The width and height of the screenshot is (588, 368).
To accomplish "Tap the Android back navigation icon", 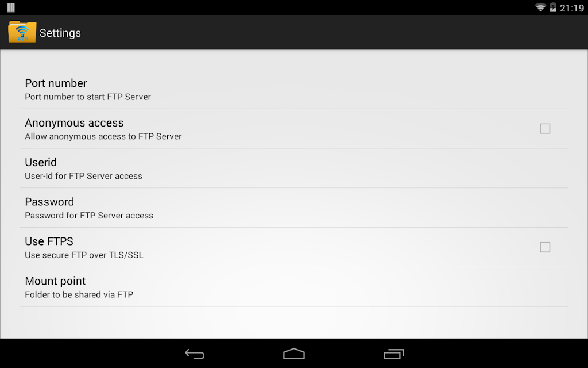I will pos(195,354).
